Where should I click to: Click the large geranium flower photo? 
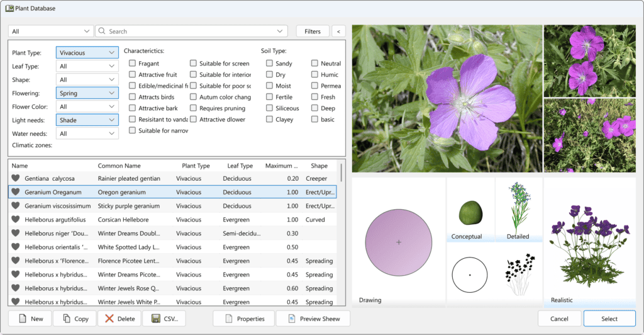point(446,98)
